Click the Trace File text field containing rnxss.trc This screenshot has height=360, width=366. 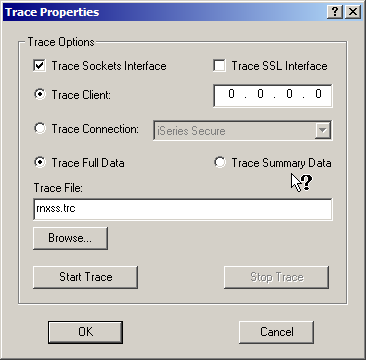183,209
